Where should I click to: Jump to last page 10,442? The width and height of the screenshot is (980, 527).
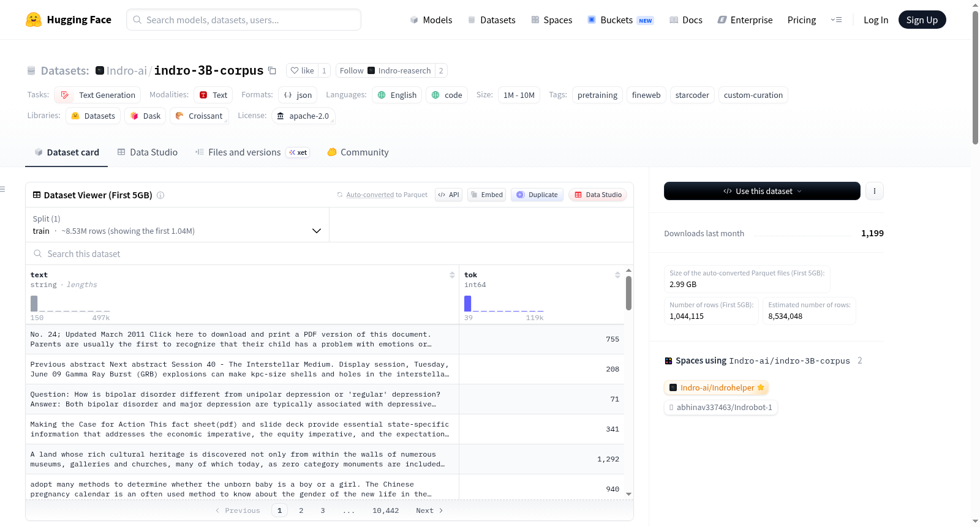tap(386, 510)
